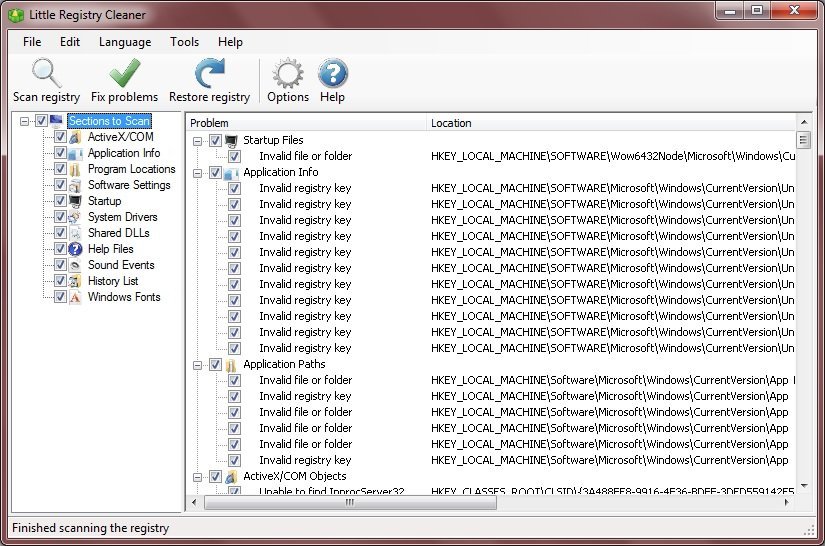Collapse the Application Paths results group
Screen dimensions: 825x546
coord(197,365)
